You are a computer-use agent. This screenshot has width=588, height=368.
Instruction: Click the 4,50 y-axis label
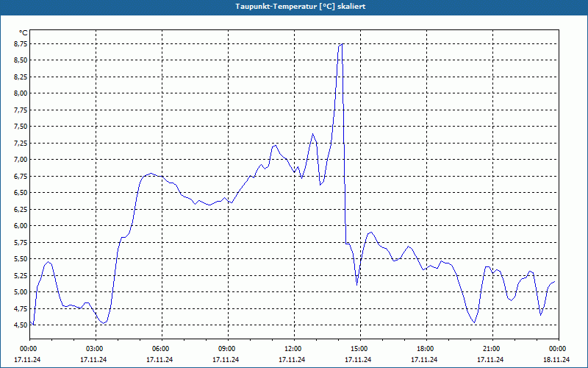point(21,325)
